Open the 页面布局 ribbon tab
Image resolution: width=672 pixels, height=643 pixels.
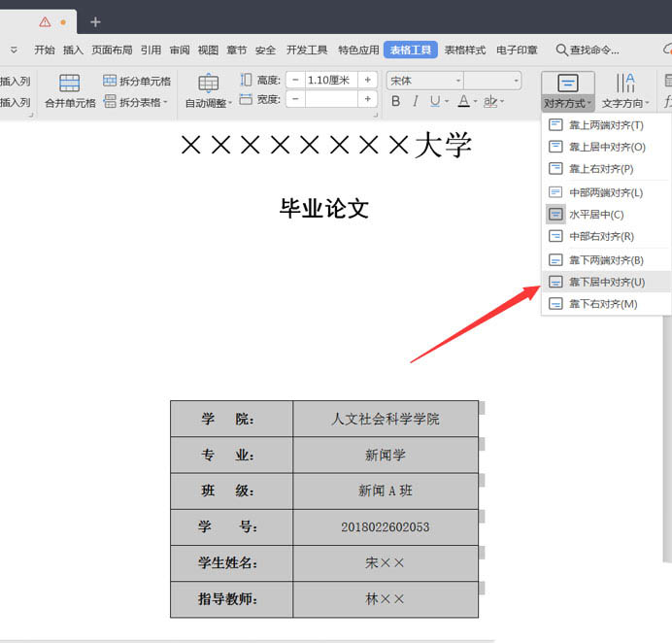112,50
